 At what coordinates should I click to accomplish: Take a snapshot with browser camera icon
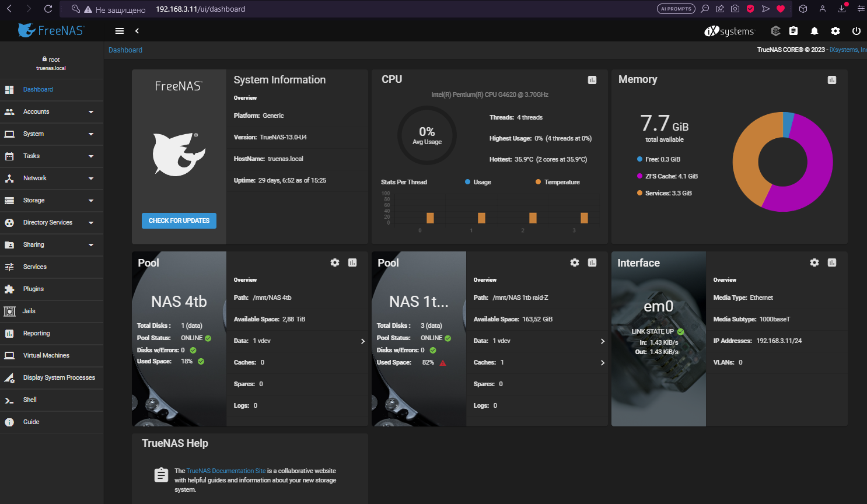pos(735,9)
